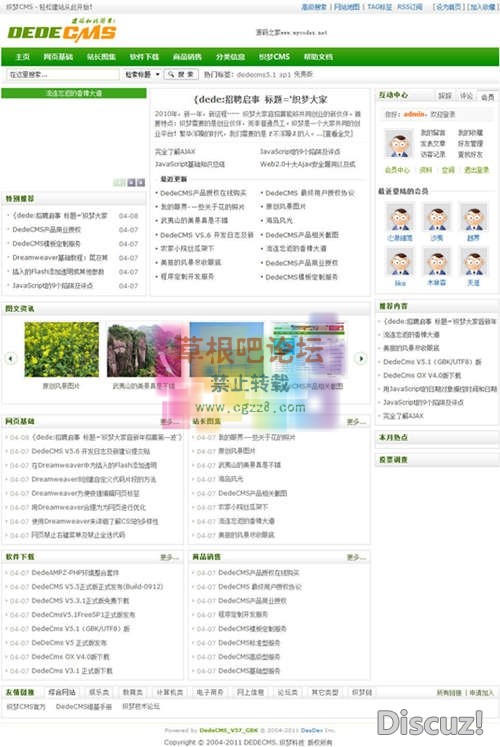Select 娱乐类 tab in 友情链接

pyautogui.click(x=99, y=692)
